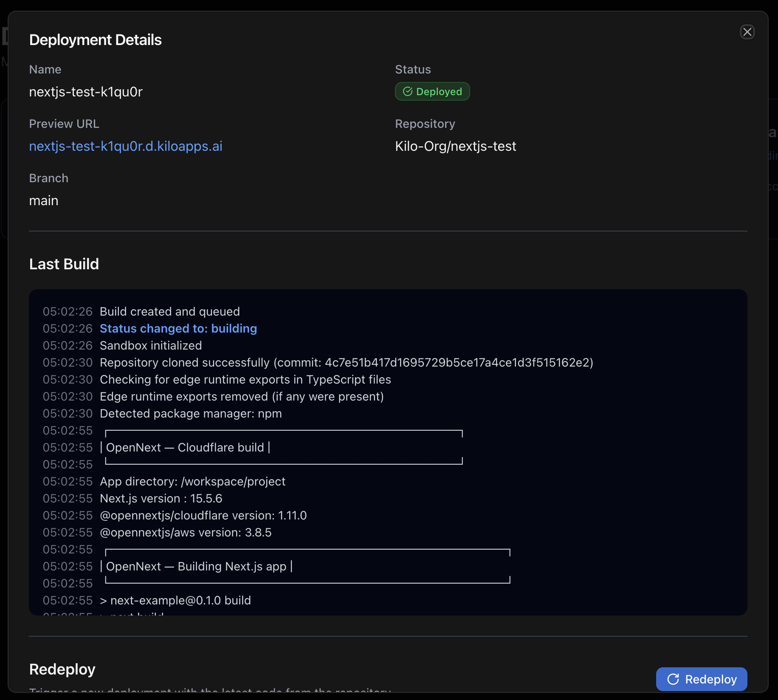Click the check icon in the Deployed badge
The height and width of the screenshot is (700, 778).
[x=407, y=91]
